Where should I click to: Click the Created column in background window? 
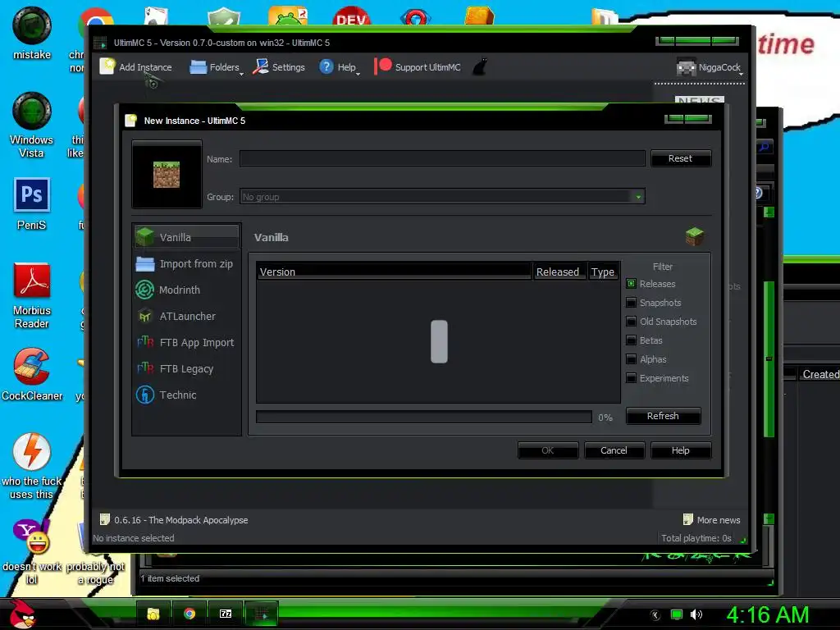coord(819,374)
